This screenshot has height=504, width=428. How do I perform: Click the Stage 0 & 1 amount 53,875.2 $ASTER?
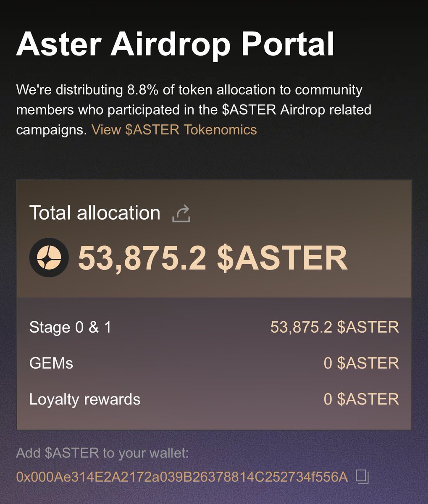point(335,327)
